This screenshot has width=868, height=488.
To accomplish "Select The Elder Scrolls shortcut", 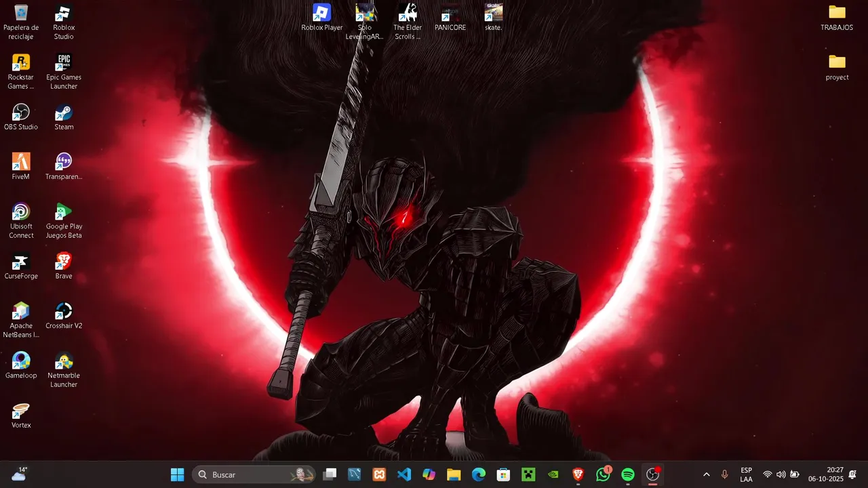I will click(408, 22).
